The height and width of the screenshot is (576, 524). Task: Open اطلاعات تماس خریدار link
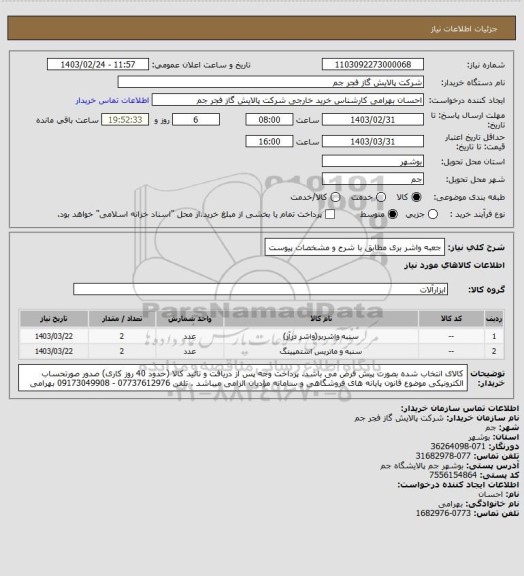tap(112, 100)
